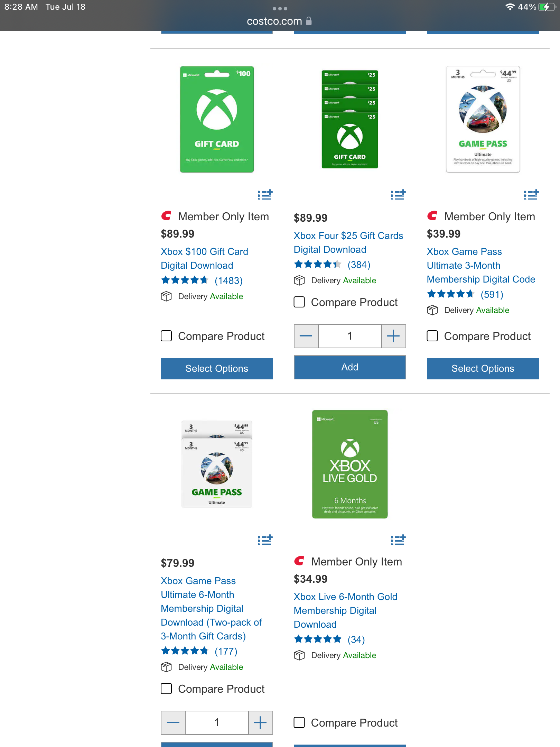Add Game Pass 3-Month to list icon
This screenshot has height=747, width=560.
(x=531, y=195)
